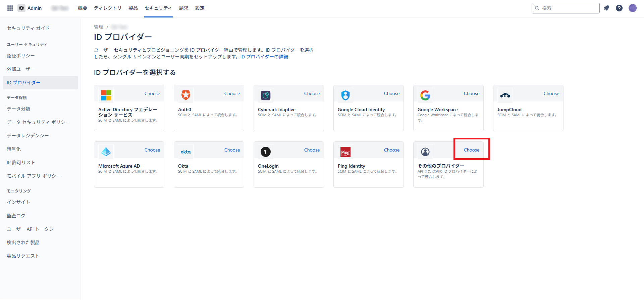
Task: Click the Ping Identity logo icon
Action: pyautogui.click(x=345, y=152)
